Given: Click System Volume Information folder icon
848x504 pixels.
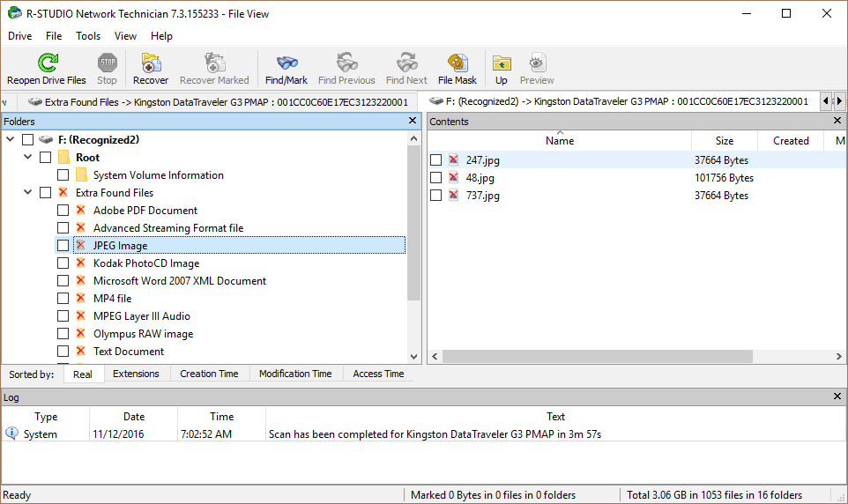Looking at the screenshot, I should click(x=82, y=175).
